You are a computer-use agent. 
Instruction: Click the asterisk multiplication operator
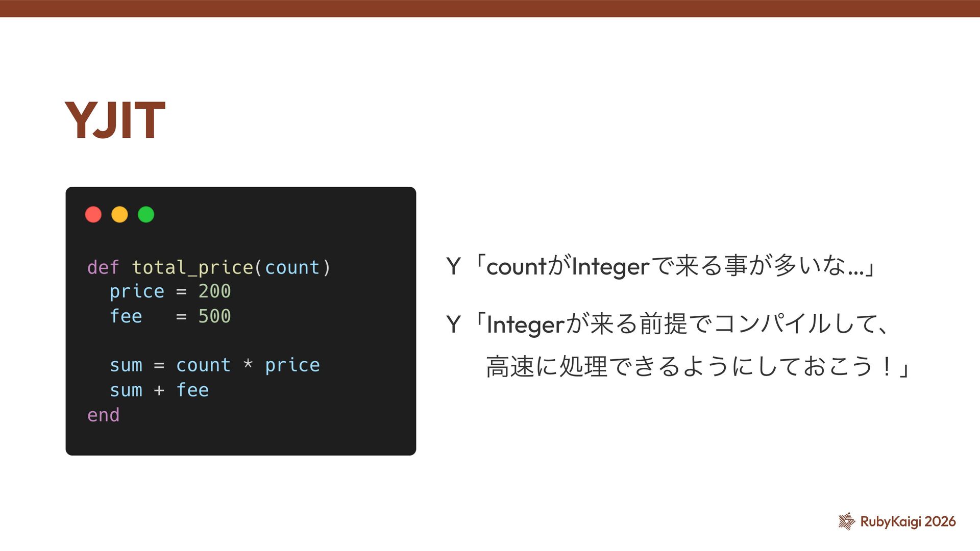[248, 364]
